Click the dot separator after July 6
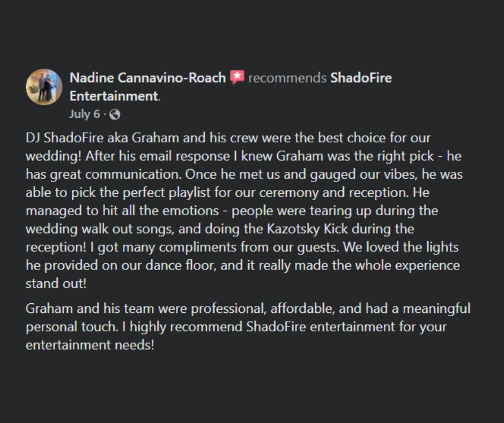This screenshot has width=504, height=423. pos(105,114)
